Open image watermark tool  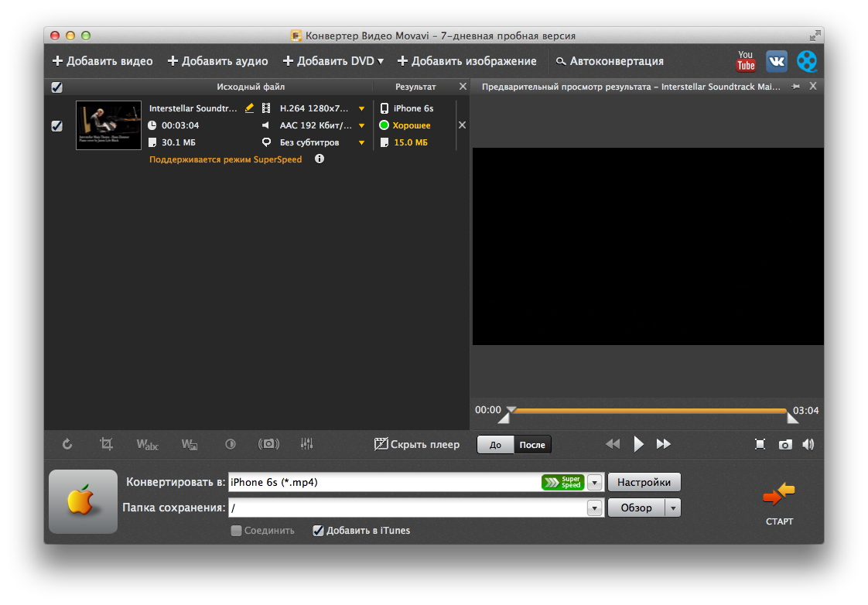(190, 445)
